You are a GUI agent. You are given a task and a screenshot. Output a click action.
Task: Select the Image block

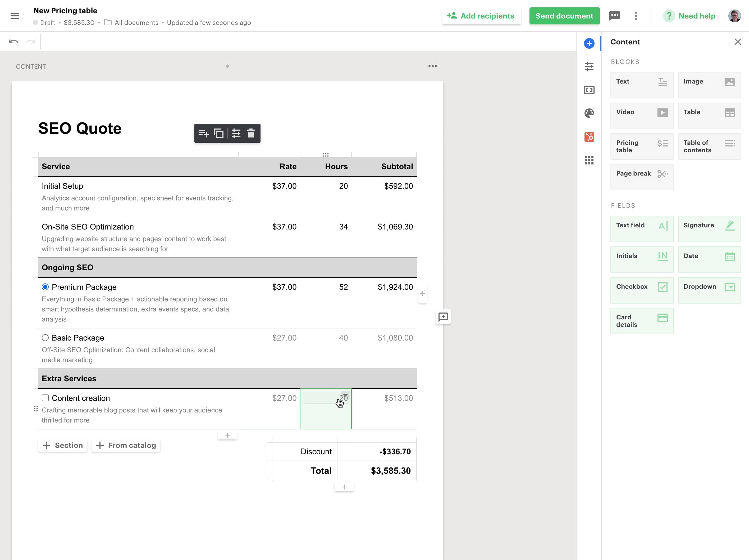point(709,85)
